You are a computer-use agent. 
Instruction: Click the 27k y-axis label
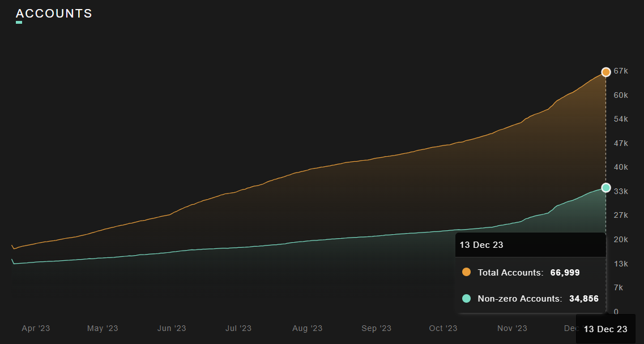pyautogui.click(x=621, y=215)
